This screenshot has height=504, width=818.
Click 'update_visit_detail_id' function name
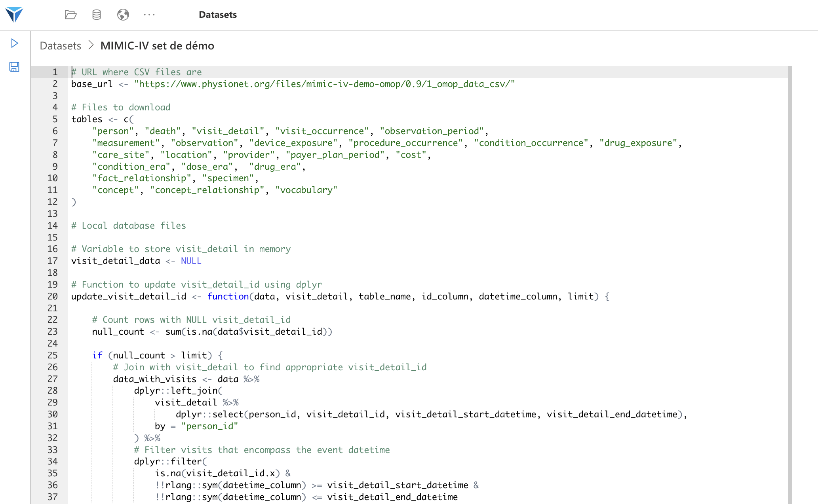point(129,296)
